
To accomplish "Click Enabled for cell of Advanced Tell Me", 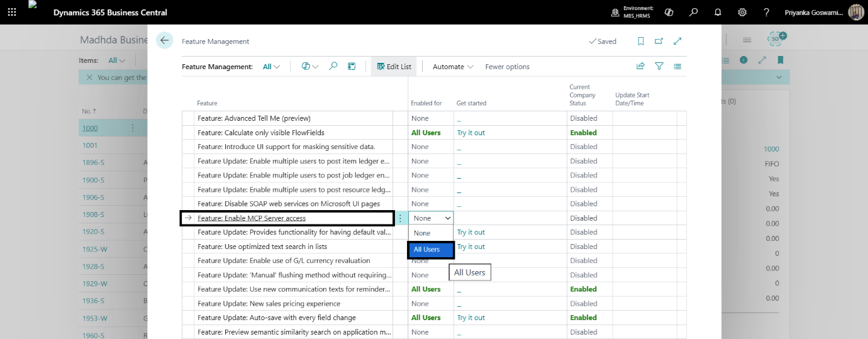I will point(431,118).
